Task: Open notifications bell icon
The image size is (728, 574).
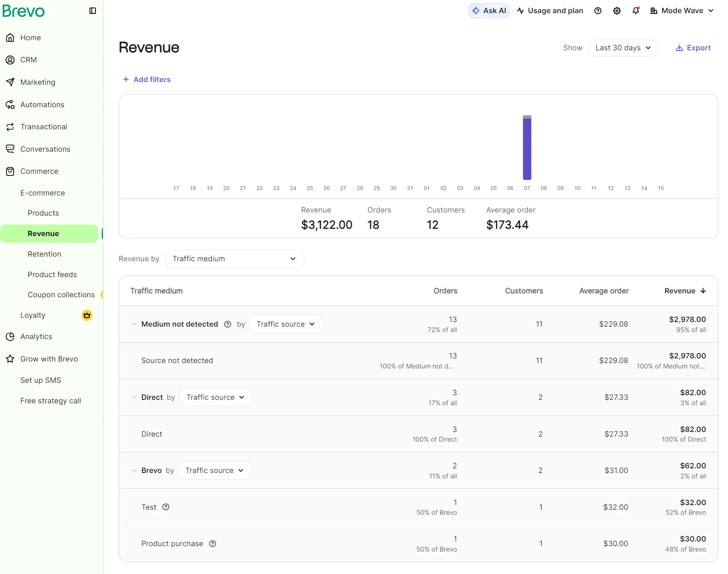Action: (636, 11)
